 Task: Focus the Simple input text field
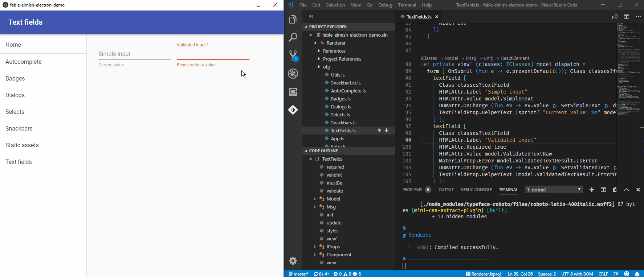(135, 54)
